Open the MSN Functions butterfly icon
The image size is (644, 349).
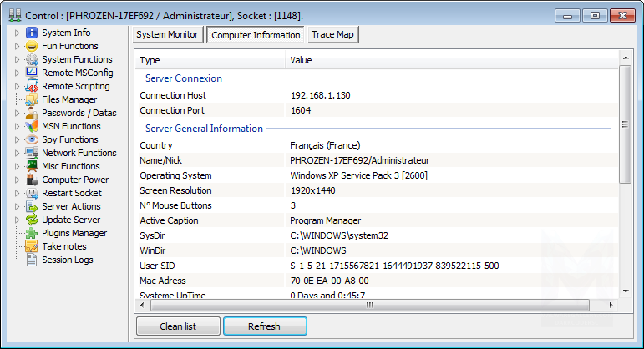pos(32,126)
